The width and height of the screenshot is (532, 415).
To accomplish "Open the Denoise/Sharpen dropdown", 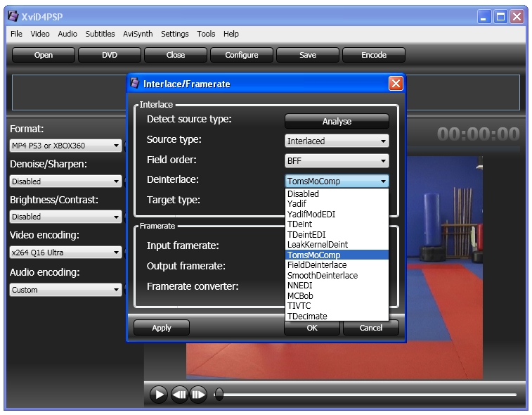I will tap(65, 181).
